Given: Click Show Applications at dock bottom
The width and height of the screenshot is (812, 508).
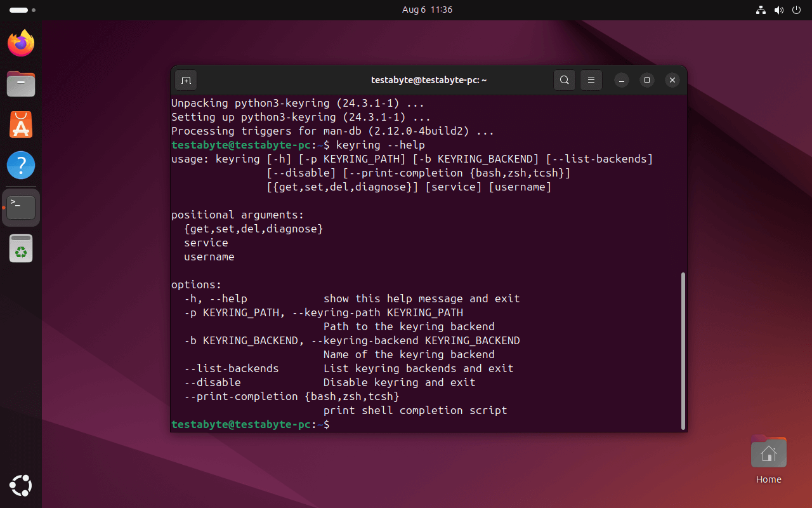Looking at the screenshot, I should pos(20,486).
